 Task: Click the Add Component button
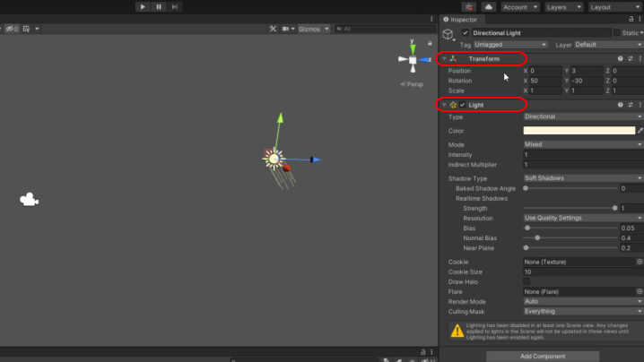(543, 357)
